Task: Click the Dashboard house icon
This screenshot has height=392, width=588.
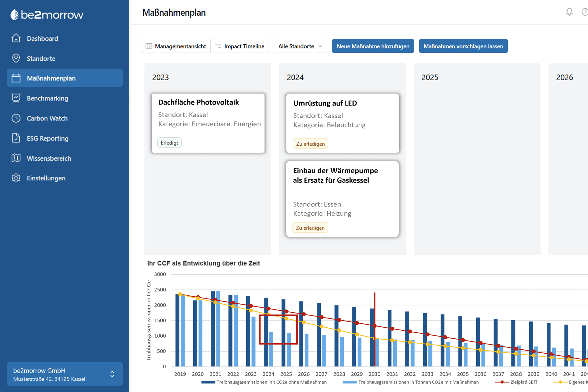Action: click(x=16, y=38)
